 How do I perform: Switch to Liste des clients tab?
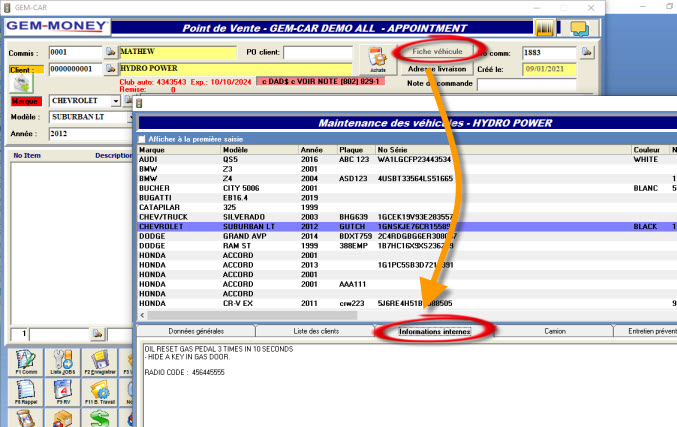pos(316,331)
